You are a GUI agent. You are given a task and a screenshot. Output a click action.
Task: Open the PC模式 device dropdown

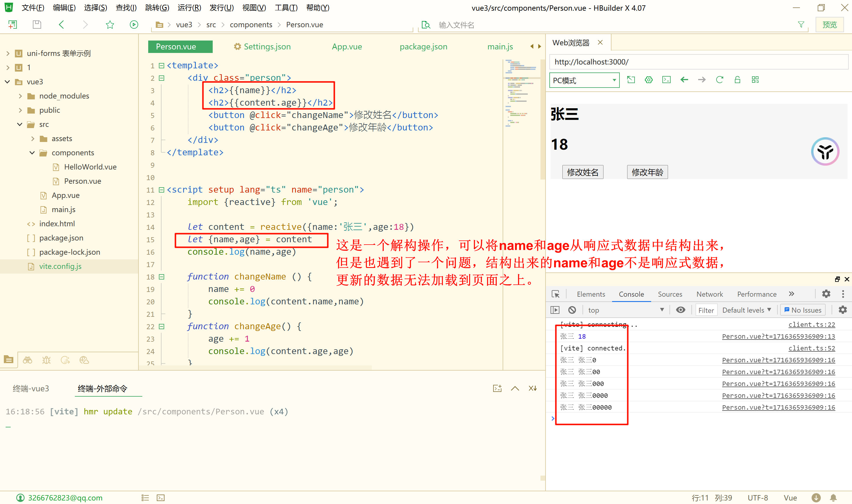[584, 80]
